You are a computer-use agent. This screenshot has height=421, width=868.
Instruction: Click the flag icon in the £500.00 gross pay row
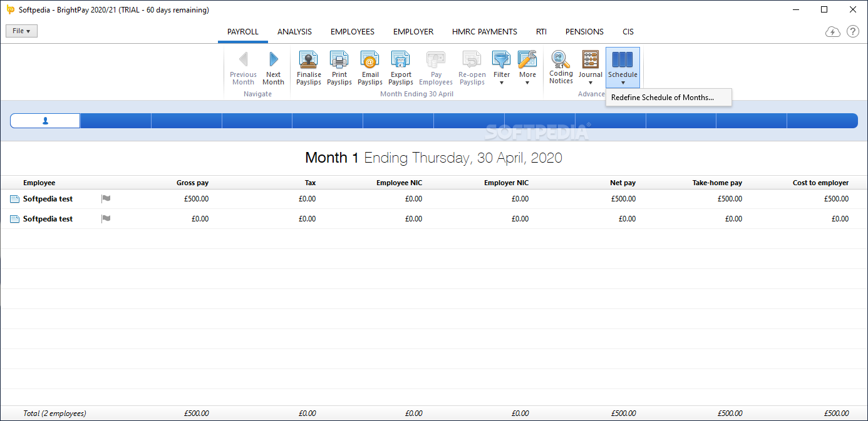106,198
